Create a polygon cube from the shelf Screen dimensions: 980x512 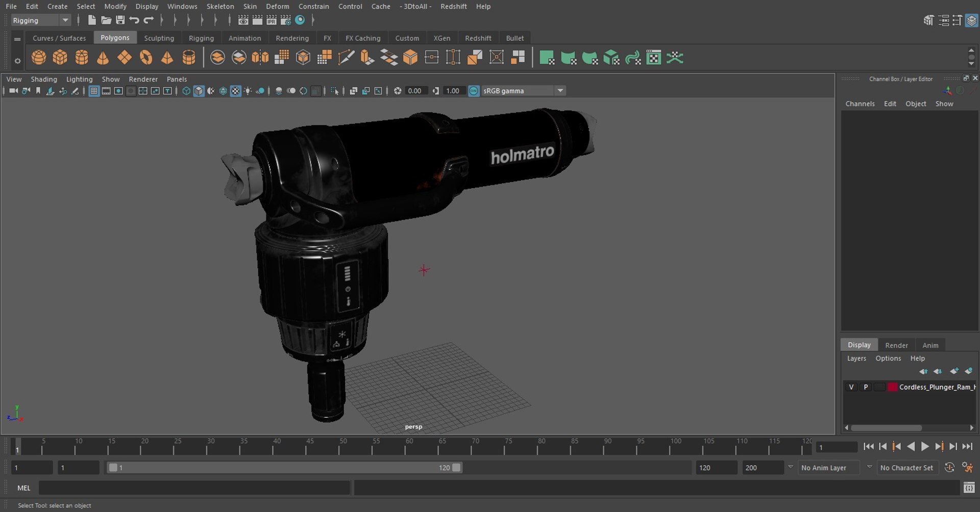pyautogui.click(x=60, y=58)
